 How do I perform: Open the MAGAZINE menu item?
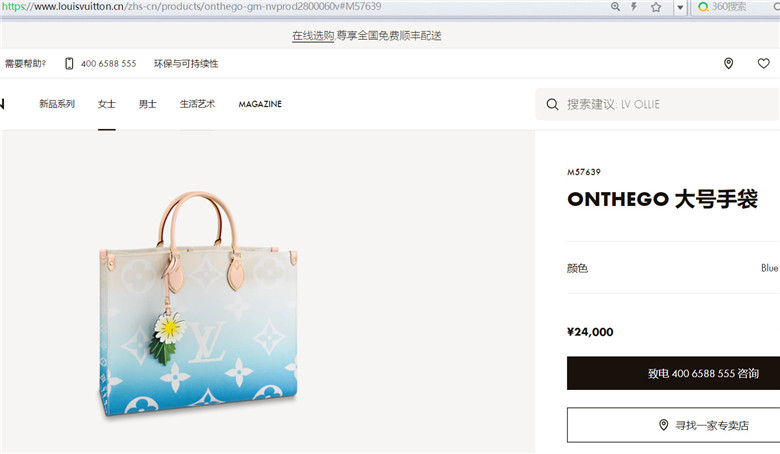point(260,104)
